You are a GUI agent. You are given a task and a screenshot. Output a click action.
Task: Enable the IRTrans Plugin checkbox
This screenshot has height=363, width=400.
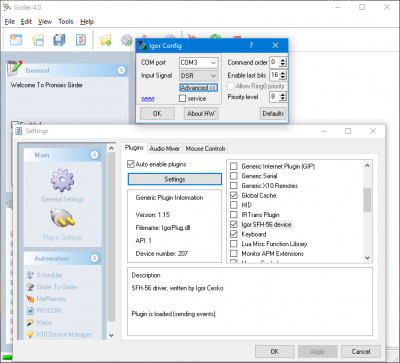click(x=234, y=215)
